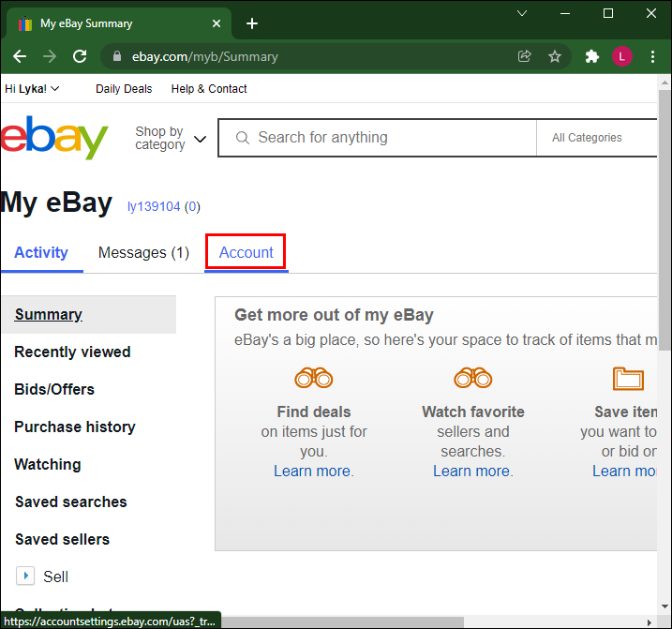Open Shop by category dropdown
Image resolution: width=672 pixels, height=629 pixels.
[171, 138]
